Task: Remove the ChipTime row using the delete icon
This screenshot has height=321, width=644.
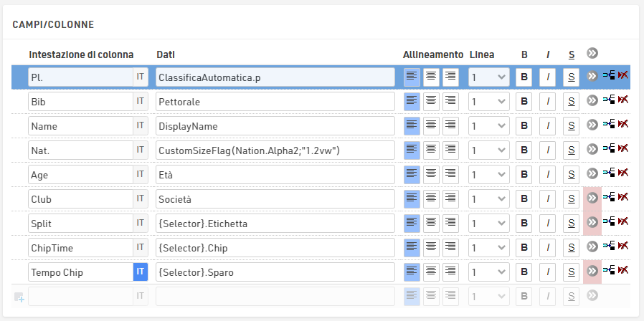Action: pyautogui.click(x=623, y=246)
